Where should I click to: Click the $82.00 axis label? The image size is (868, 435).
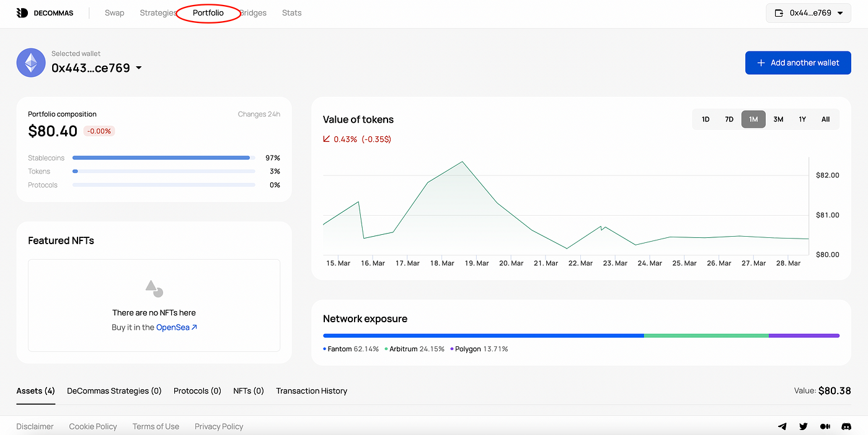(x=828, y=175)
